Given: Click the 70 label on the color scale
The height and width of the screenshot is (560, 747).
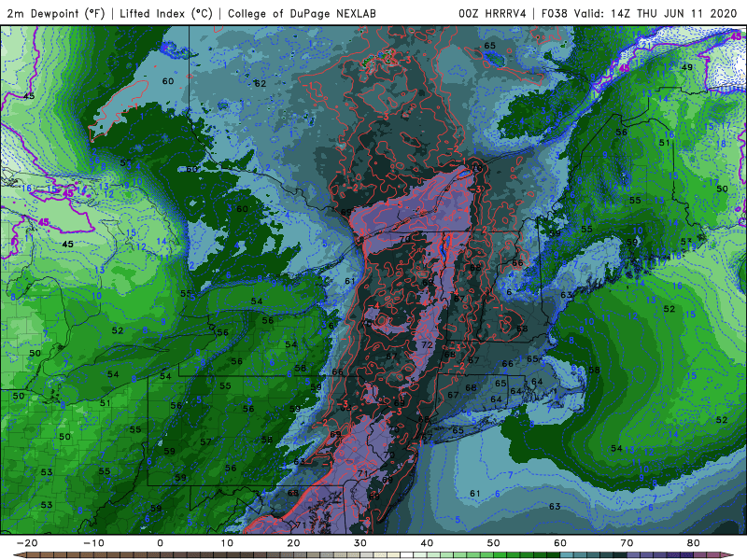Looking at the screenshot, I should click(627, 543).
